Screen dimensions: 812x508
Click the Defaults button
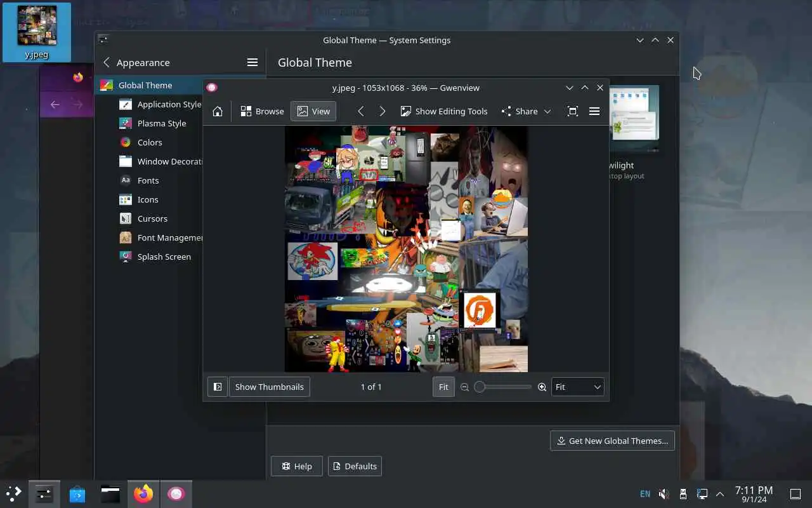click(x=355, y=466)
